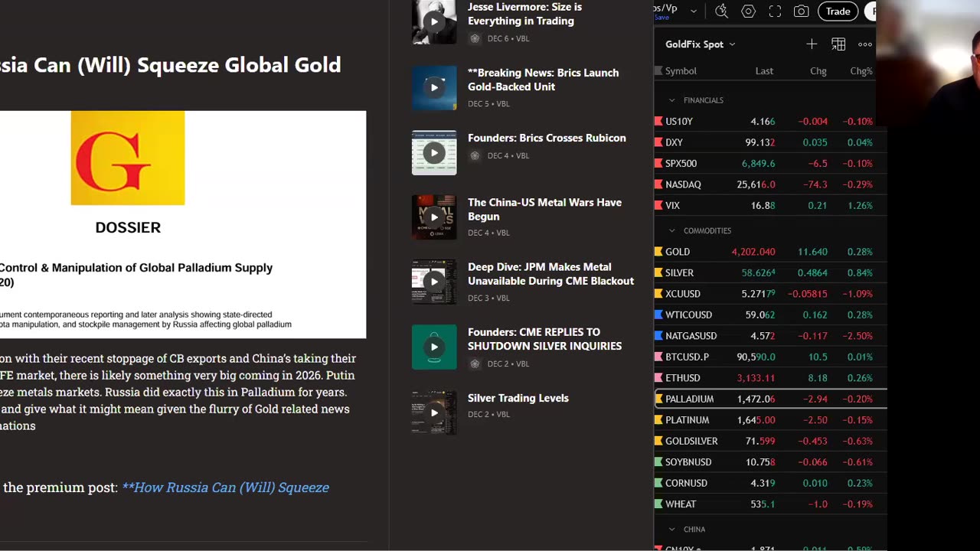Click paid badge icon beside DEC 6 date

(475, 38)
